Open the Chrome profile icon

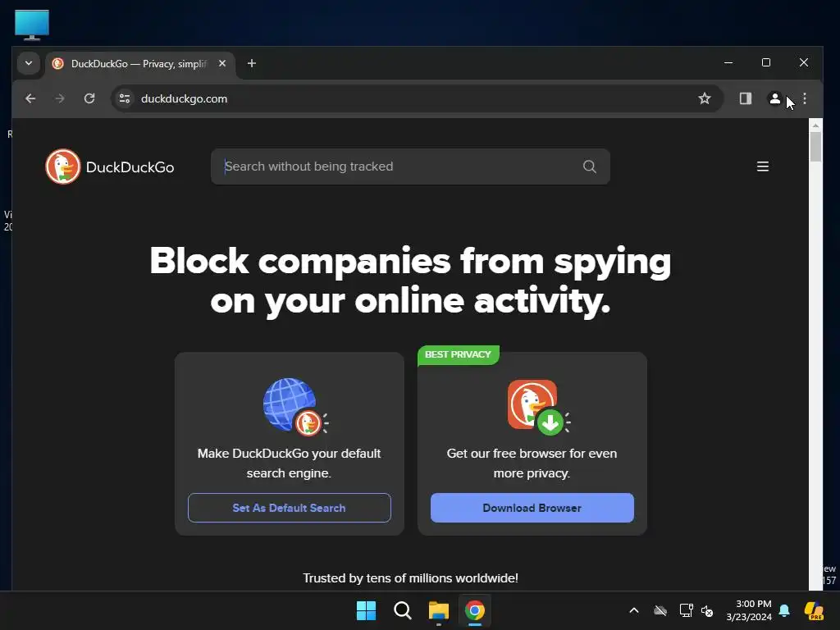(x=774, y=98)
